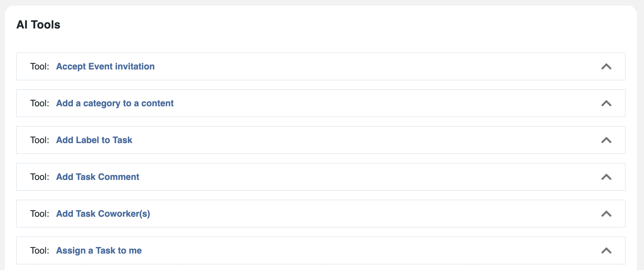Screen dimensions: 644x270
Task: Click the Add a category to a content link
Action: 115,103
